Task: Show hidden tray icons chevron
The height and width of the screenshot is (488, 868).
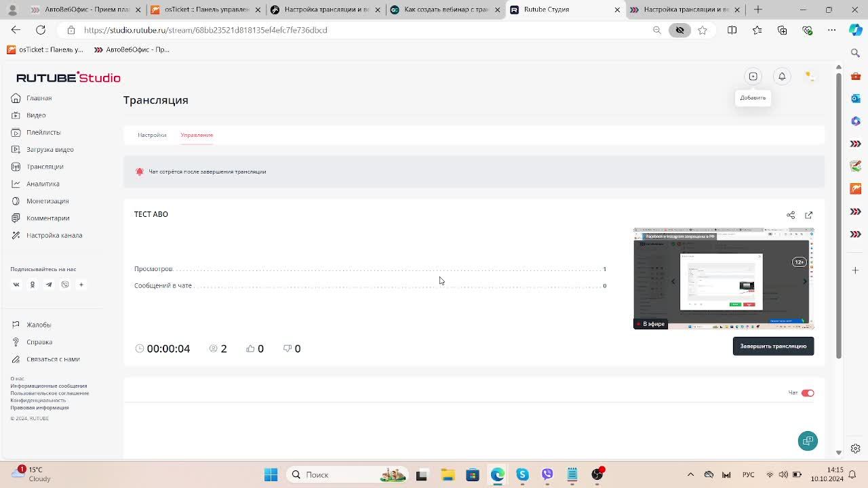Action: point(690,474)
